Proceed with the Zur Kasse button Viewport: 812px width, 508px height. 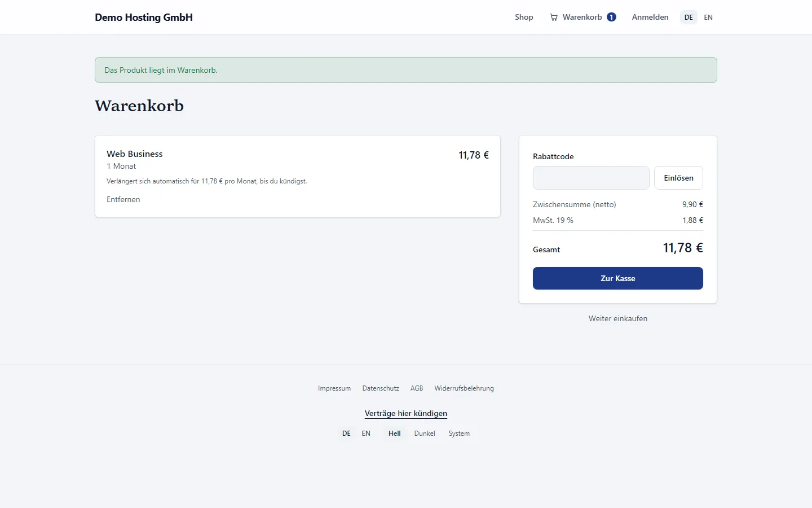(618, 278)
